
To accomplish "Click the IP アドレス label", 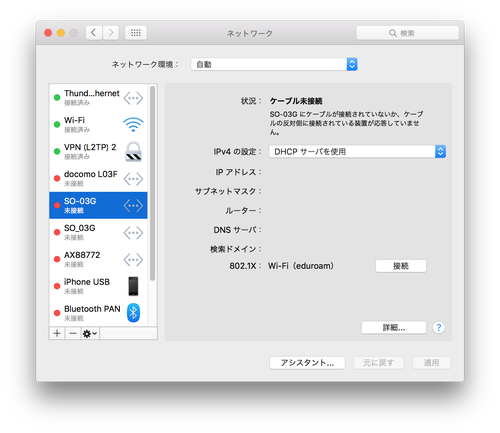I will 238,172.
